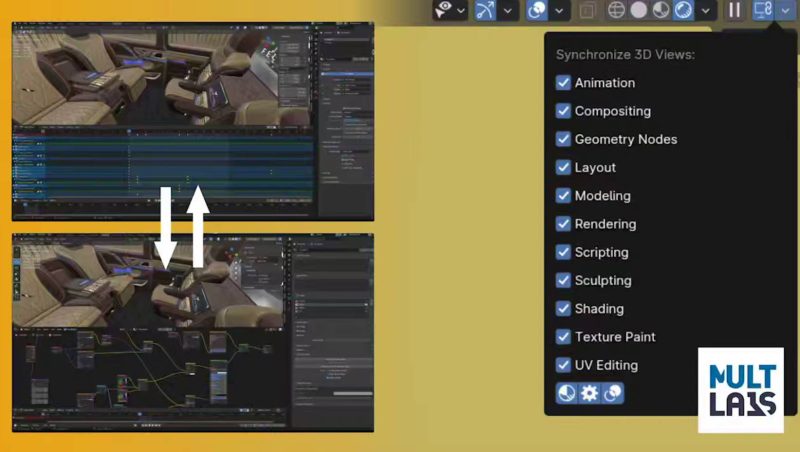Uncheck the UV Editing checkbox
The image size is (800, 452).
[563, 365]
